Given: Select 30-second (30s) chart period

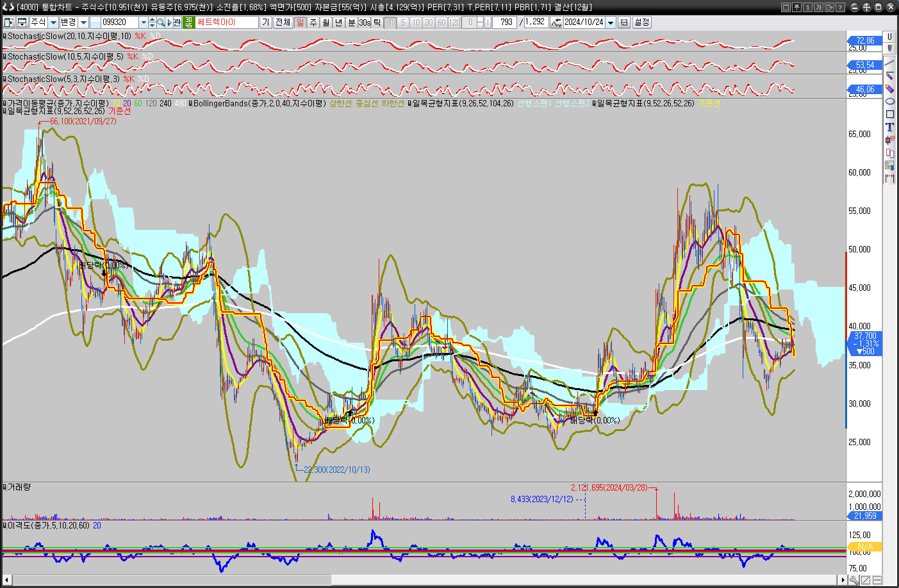Looking at the screenshot, I should pos(365,22).
